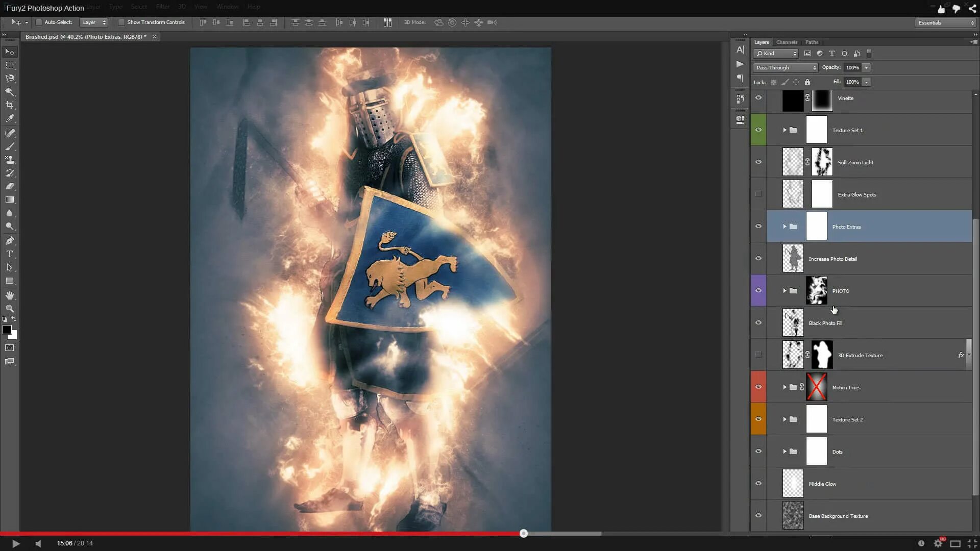Select the Clone Stamp tool
The image size is (980, 551).
10,160
